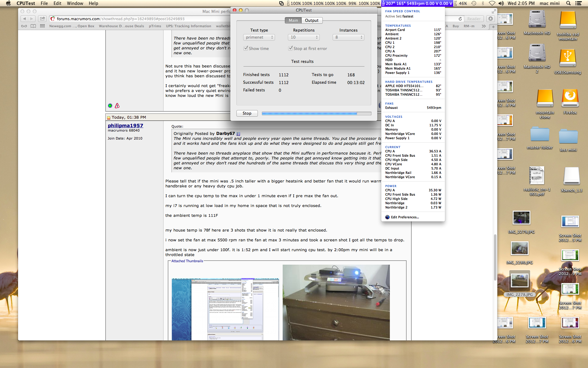
Task: Open the USB3Samsung drive icon
Action: point(567,58)
